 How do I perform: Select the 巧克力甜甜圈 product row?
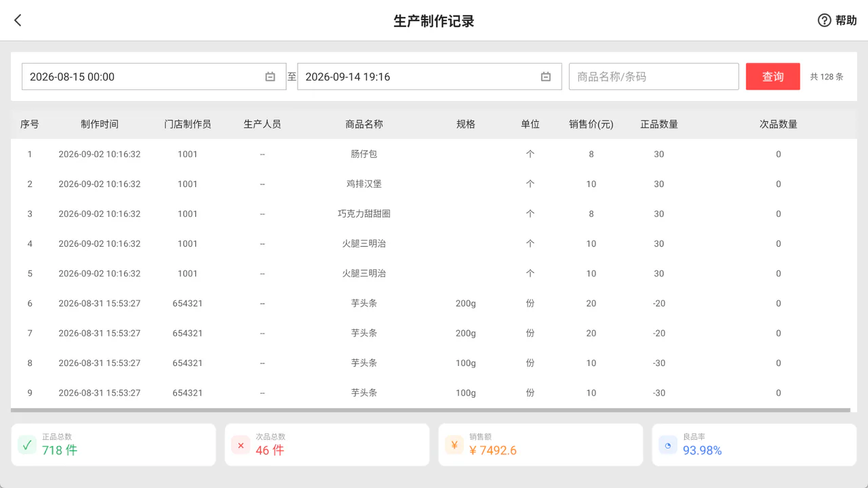point(434,213)
